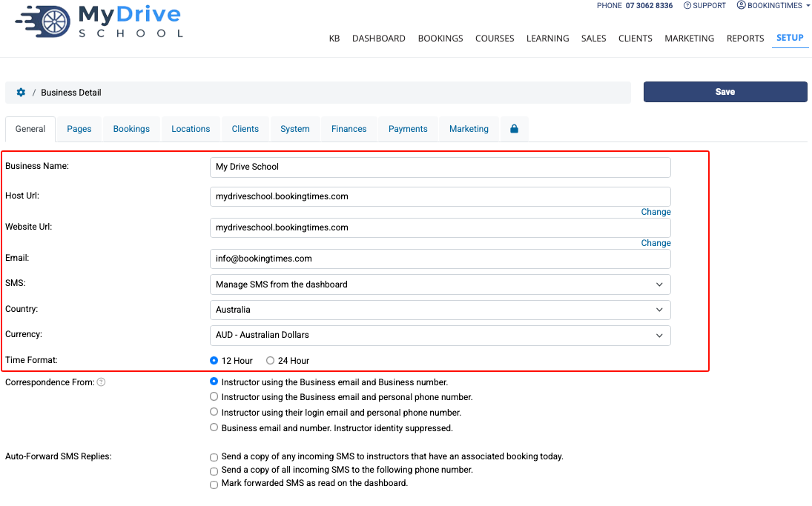This screenshot has height=506, width=812.
Task: Click the Correspondence From help icon
Action: [102, 382]
